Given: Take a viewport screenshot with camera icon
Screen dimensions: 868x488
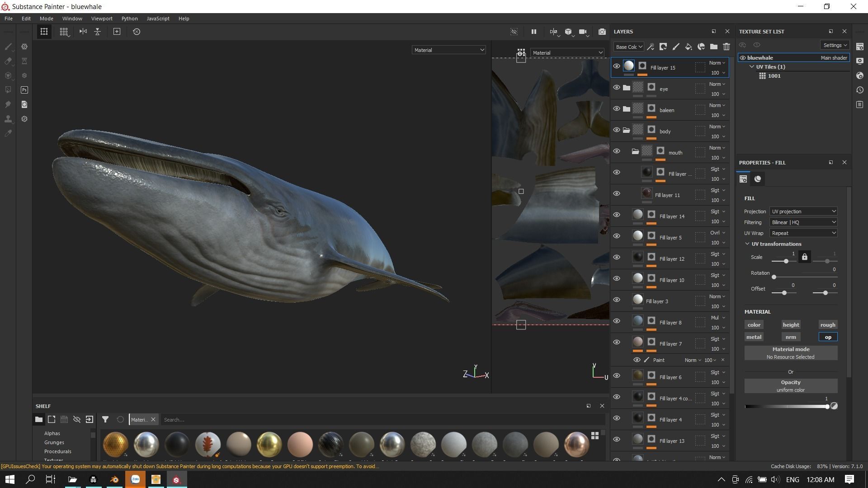Looking at the screenshot, I should (602, 32).
